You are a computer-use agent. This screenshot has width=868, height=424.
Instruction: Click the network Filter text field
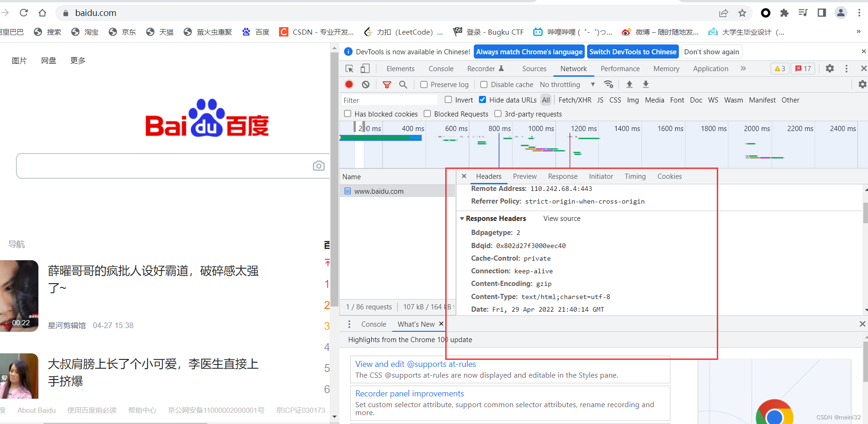[390, 100]
